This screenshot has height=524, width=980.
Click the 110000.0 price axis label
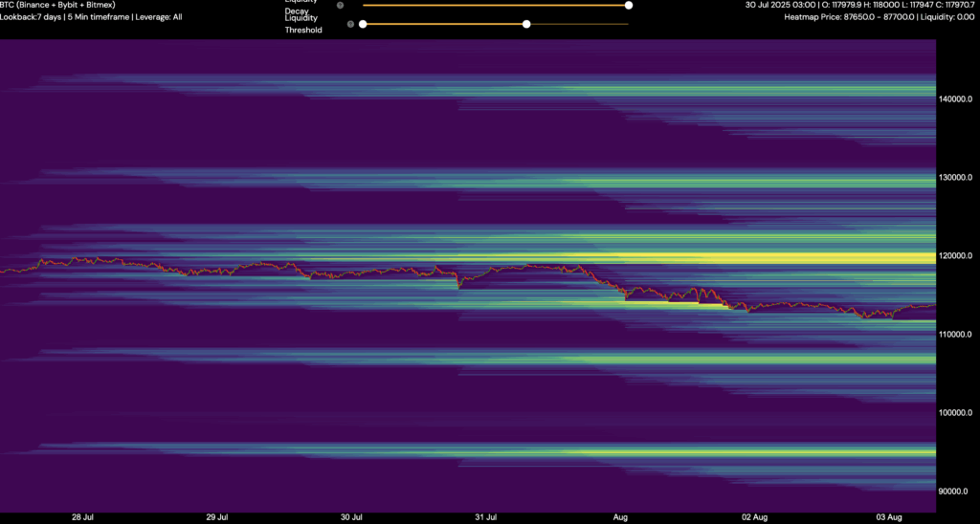click(956, 334)
